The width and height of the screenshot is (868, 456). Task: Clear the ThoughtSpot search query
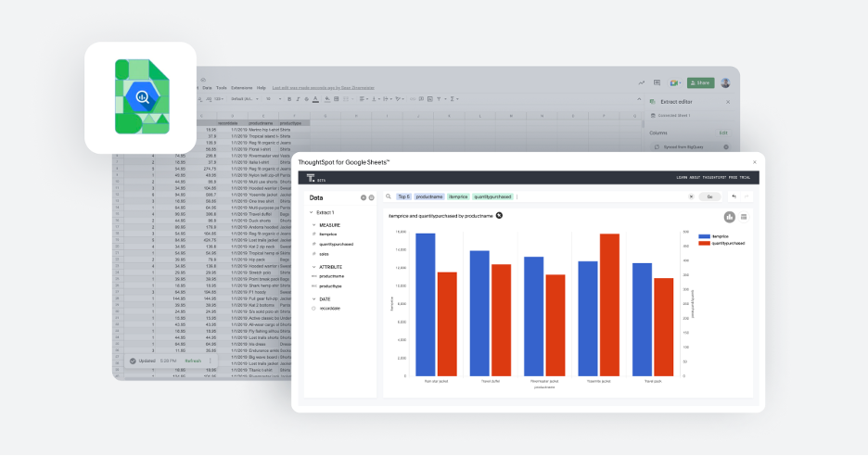tap(691, 196)
